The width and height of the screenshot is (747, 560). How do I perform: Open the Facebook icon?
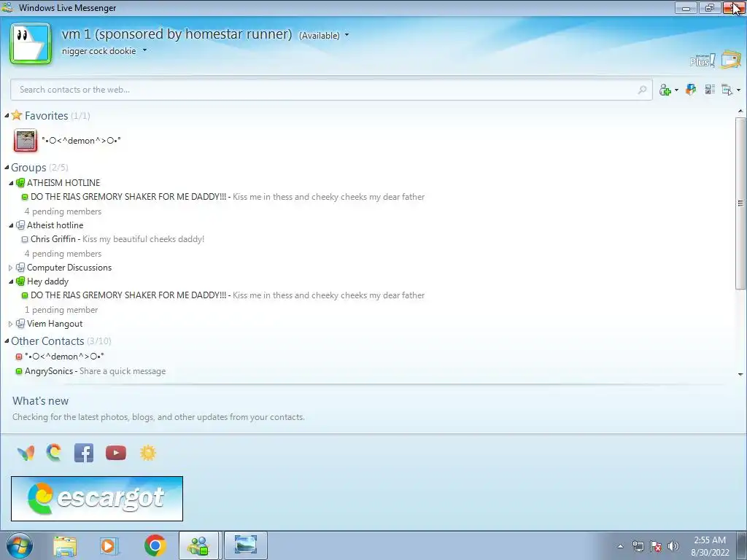click(84, 453)
